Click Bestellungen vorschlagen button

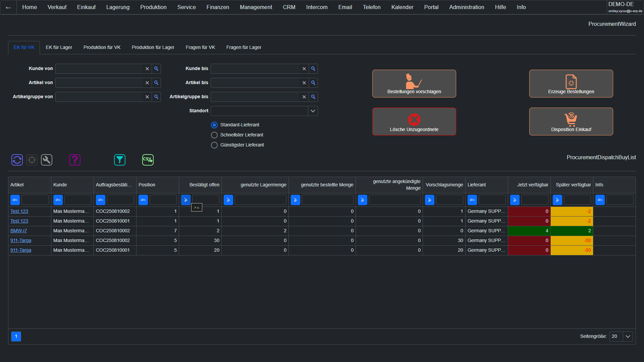click(x=414, y=84)
